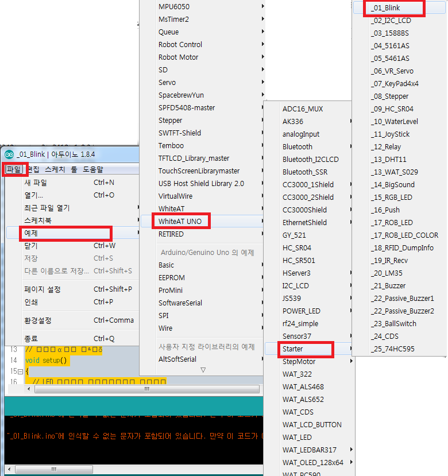Screen dimensions: 448x476
Task: Click the console horizontal scrollbar thumb
Action: tap(54, 469)
